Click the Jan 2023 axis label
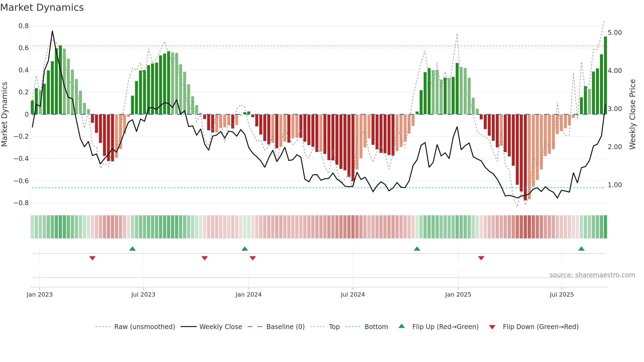 pyautogui.click(x=40, y=294)
